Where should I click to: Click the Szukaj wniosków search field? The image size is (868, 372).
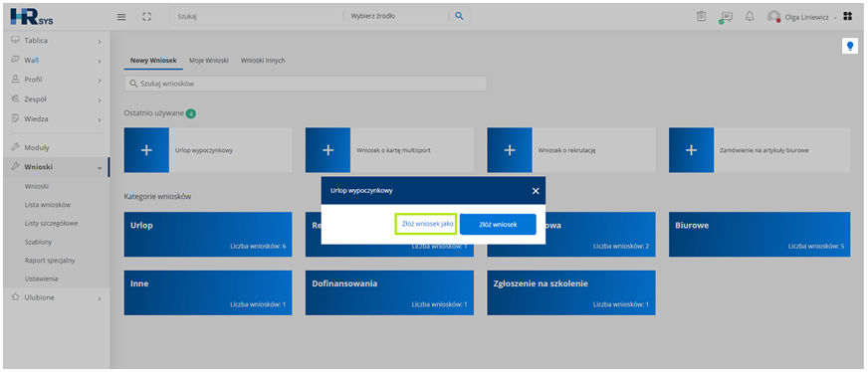(305, 84)
